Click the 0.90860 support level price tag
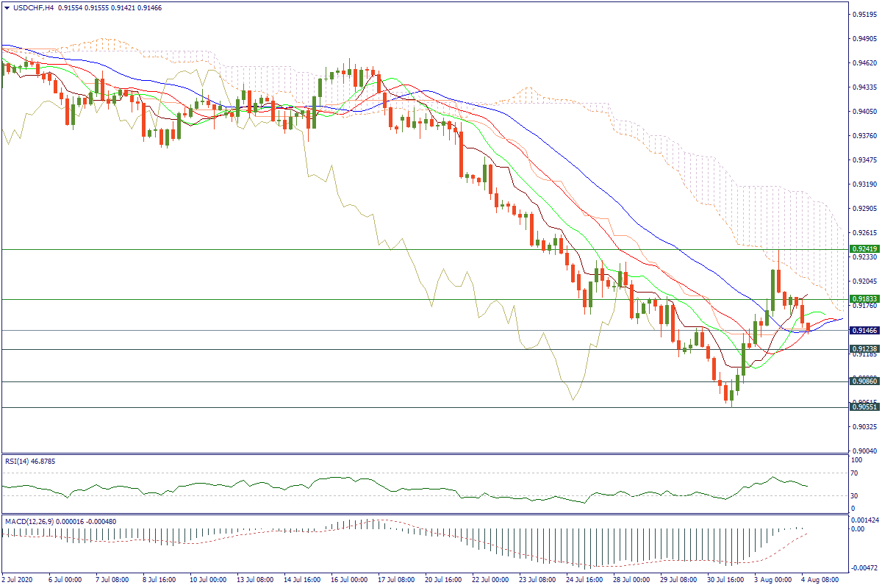The height and width of the screenshot is (588, 882). 863,382
